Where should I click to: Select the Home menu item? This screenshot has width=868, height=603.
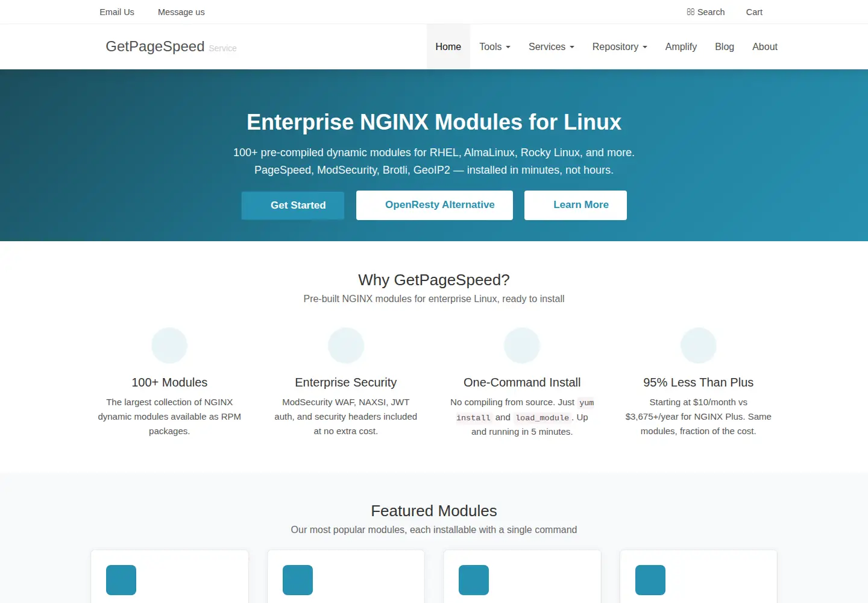click(448, 46)
